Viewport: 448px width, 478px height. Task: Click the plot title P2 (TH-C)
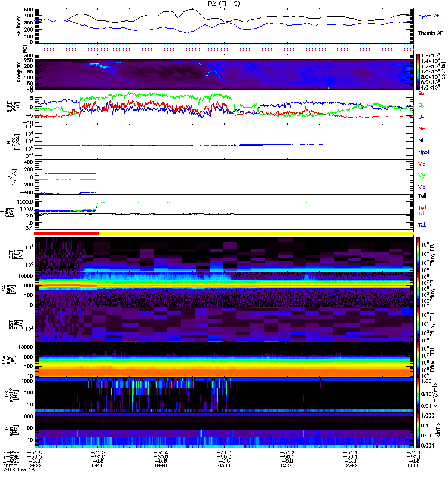(224, 4)
